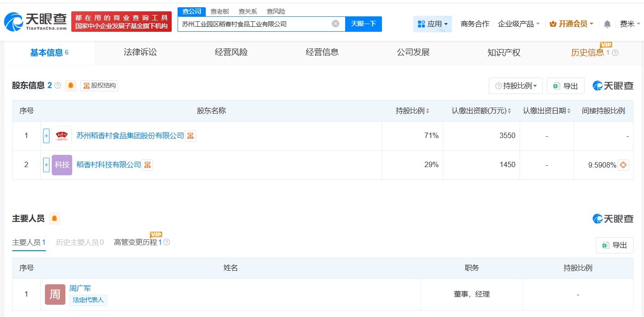Expand the 稻香村科技有限公司 row with plus
This screenshot has width=644, height=317.
click(x=46, y=165)
